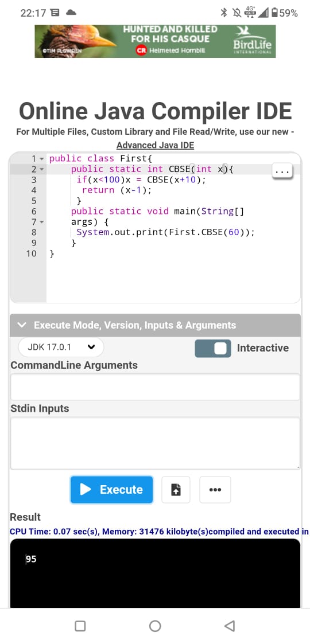Screen dimensions: 310x644
Task: Tap the recent apps square button
Action: pos(80,626)
